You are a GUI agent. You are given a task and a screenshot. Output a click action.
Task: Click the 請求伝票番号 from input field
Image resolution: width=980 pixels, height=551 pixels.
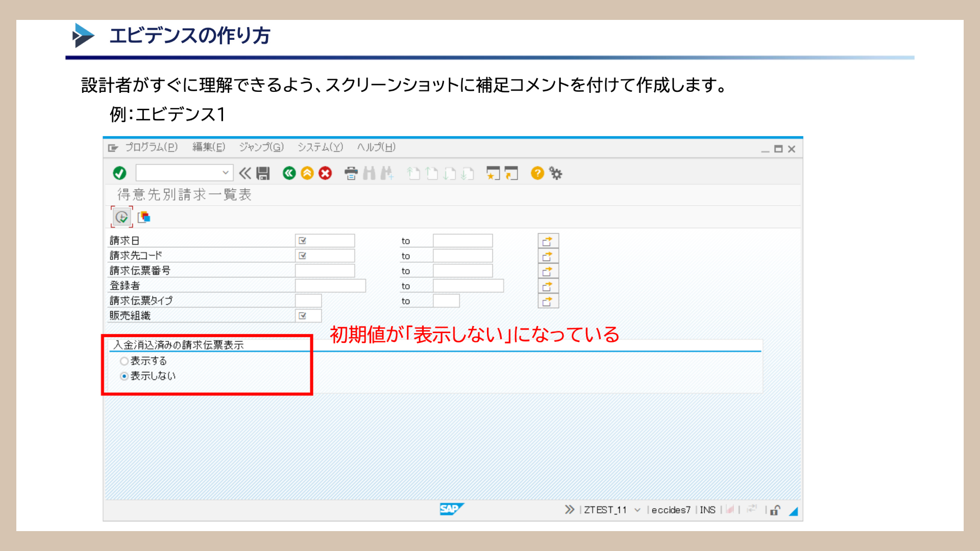[x=325, y=271]
